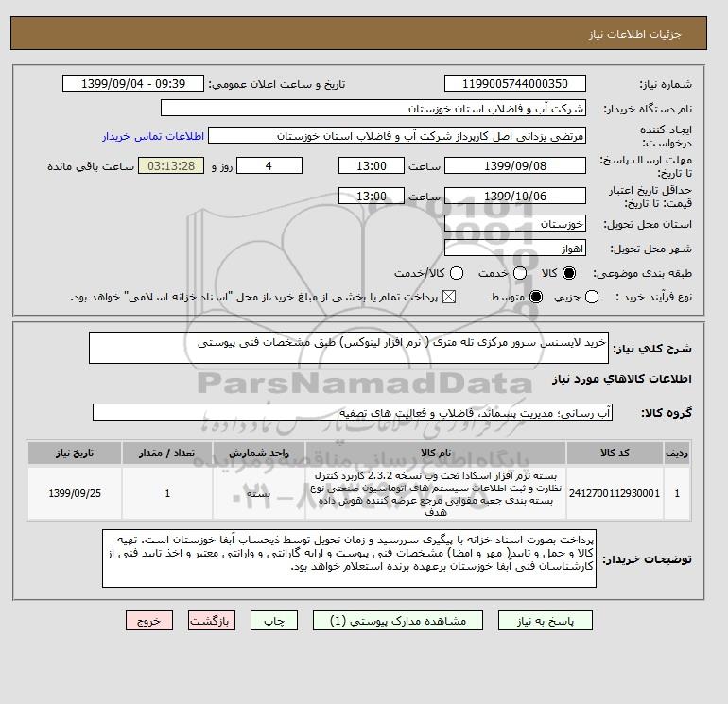728x704 pixels.
Task: Click the unit cell بسته
Action: click(x=259, y=493)
